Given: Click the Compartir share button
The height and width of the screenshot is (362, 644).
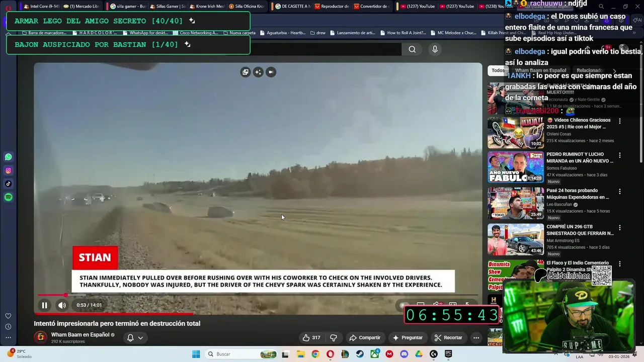Looking at the screenshot, I should coord(365,337).
